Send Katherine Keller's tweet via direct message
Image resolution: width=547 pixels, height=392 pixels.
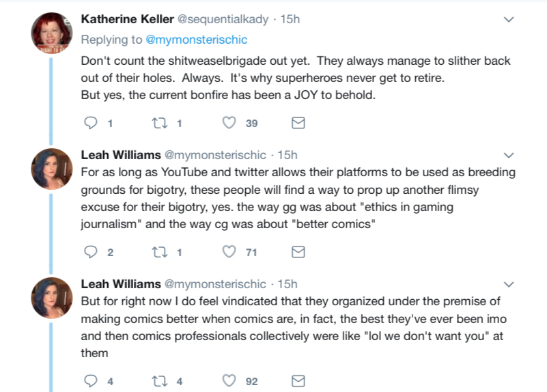(298, 123)
